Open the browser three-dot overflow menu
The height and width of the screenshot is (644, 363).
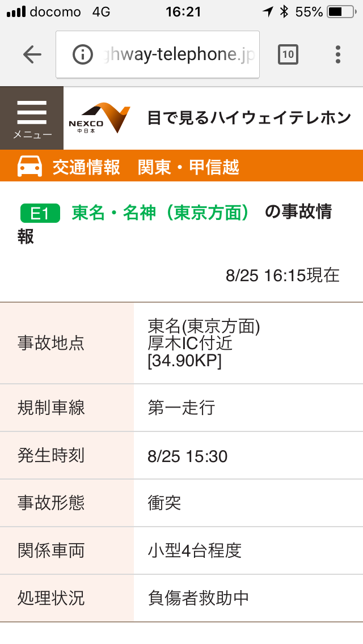tap(338, 54)
